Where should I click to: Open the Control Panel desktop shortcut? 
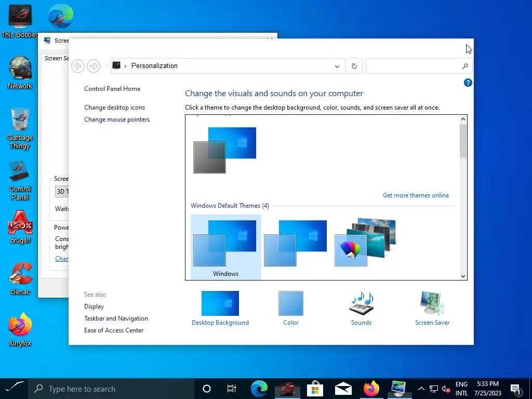pyautogui.click(x=20, y=180)
